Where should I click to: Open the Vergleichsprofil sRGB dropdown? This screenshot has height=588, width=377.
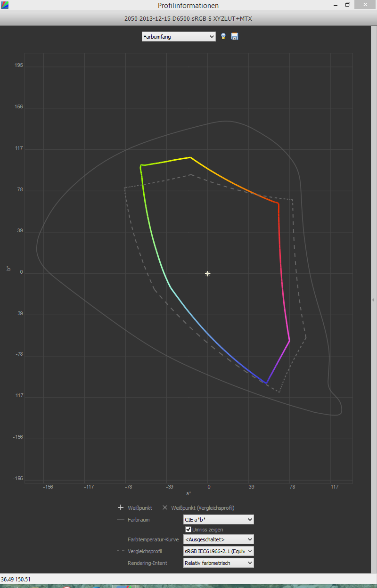click(x=218, y=551)
